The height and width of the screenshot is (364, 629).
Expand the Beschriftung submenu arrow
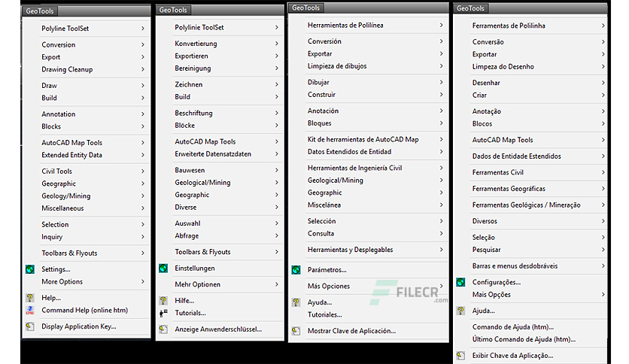[x=277, y=113]
